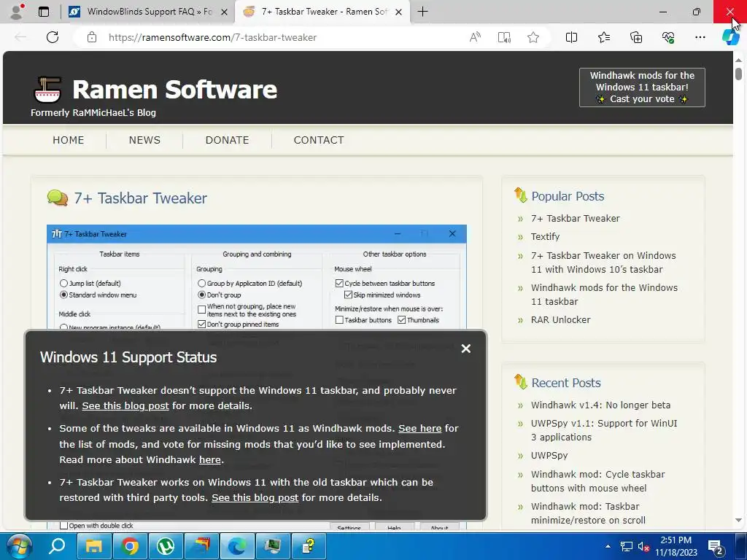Image resolution: width=747 pixels, height=560 pixels.
Task: Open Browser essentials heart icon
Action: click(x=668, y=37)
